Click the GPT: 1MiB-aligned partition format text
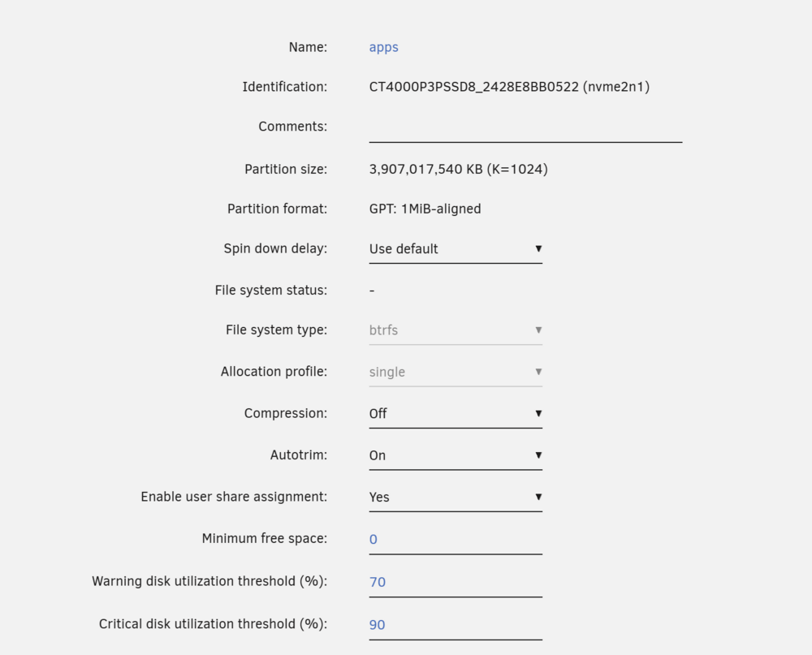 (425, 209)
